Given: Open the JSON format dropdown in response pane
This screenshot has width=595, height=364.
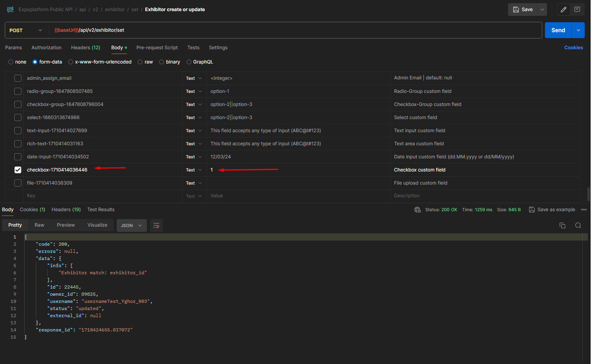Looking at the screenshot, I should click(x=131, y=225).
